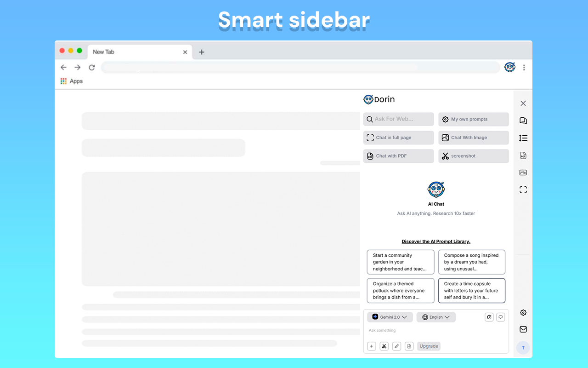This screenshot has height=368, width=588.
Task: Click the PDF file icon in chat box
Action: click(409, 346)
